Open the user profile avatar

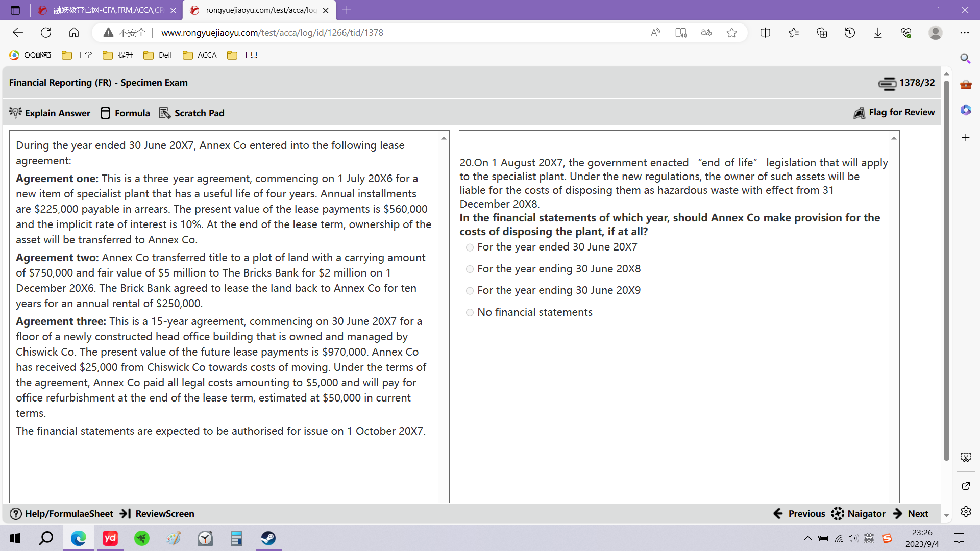point(935,33)
